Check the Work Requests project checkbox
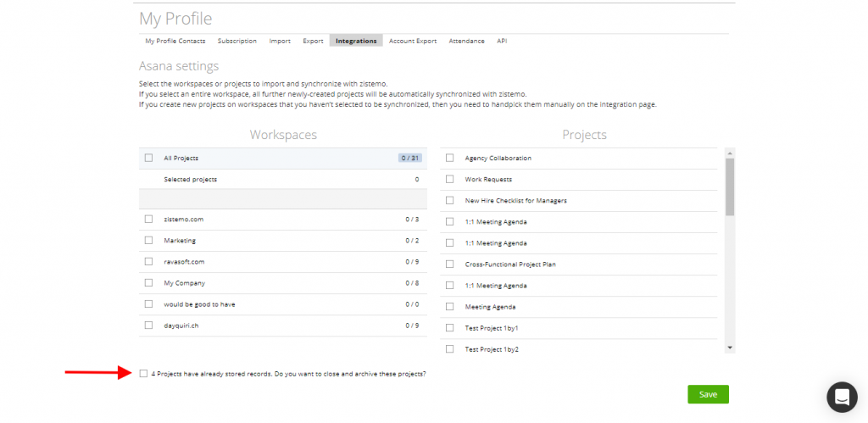868x423 pixels. coord(449,179)
